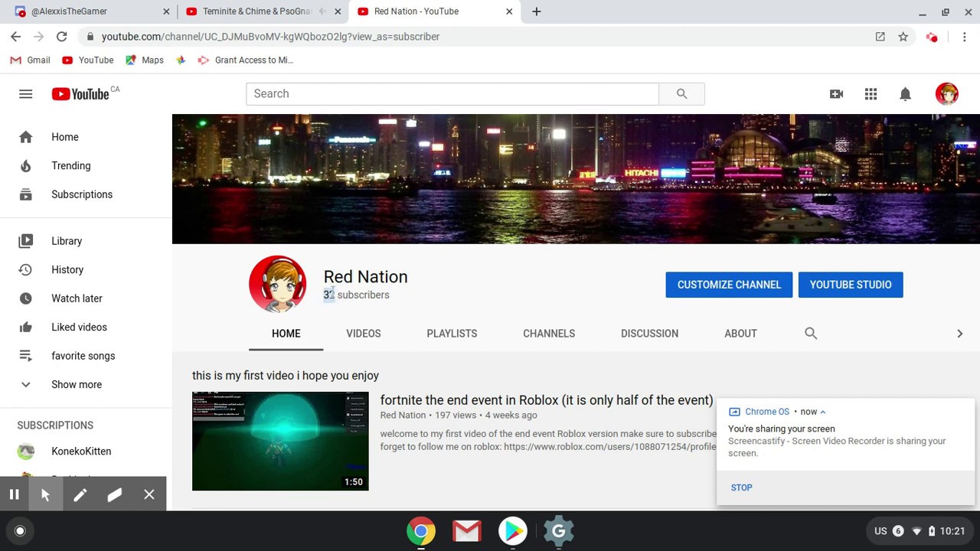Toggle the Screencastify mouse cursor tool
The height and width of the screenshot is (551, 980).
45,495
